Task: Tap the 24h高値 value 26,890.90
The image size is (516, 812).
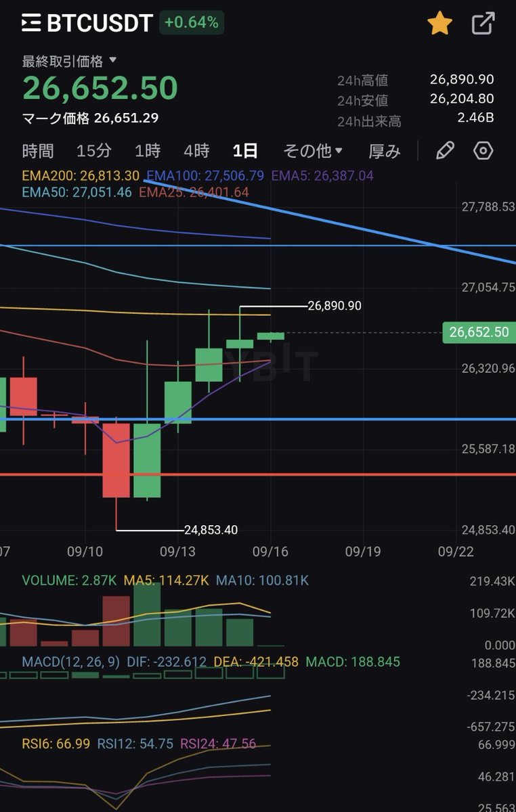Action: [x=462, y=79]
